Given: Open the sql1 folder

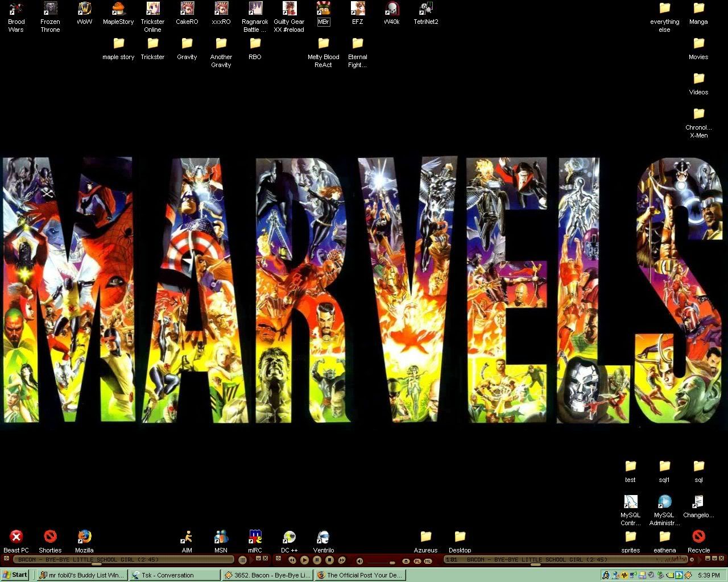Looking at the screenshot, I should [664, 472].
